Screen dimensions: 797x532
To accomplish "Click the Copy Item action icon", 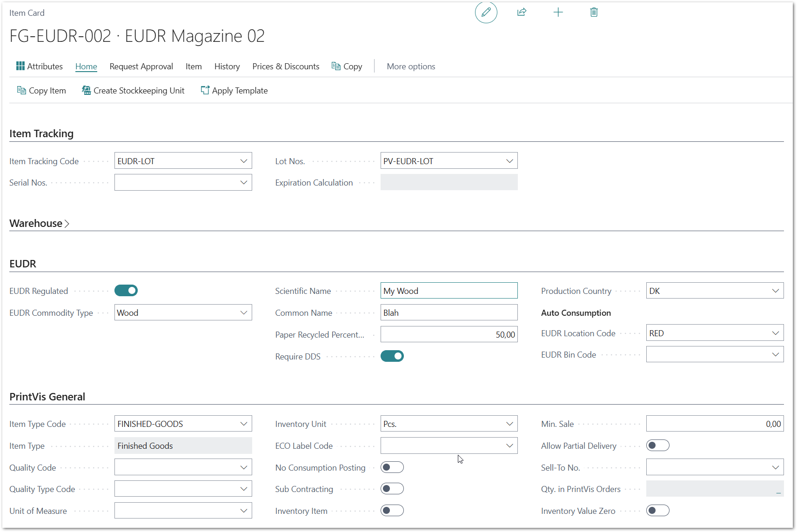I will point(21,90).
